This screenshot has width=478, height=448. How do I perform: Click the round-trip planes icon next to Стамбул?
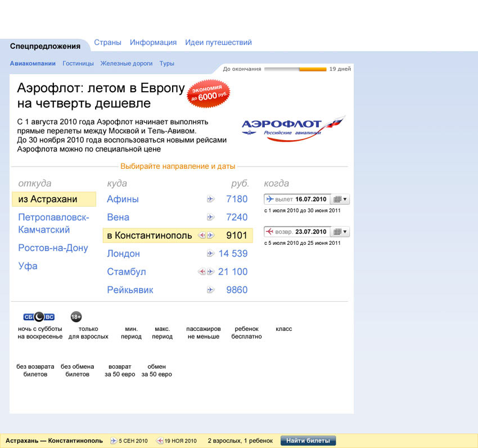click(206, 272)
